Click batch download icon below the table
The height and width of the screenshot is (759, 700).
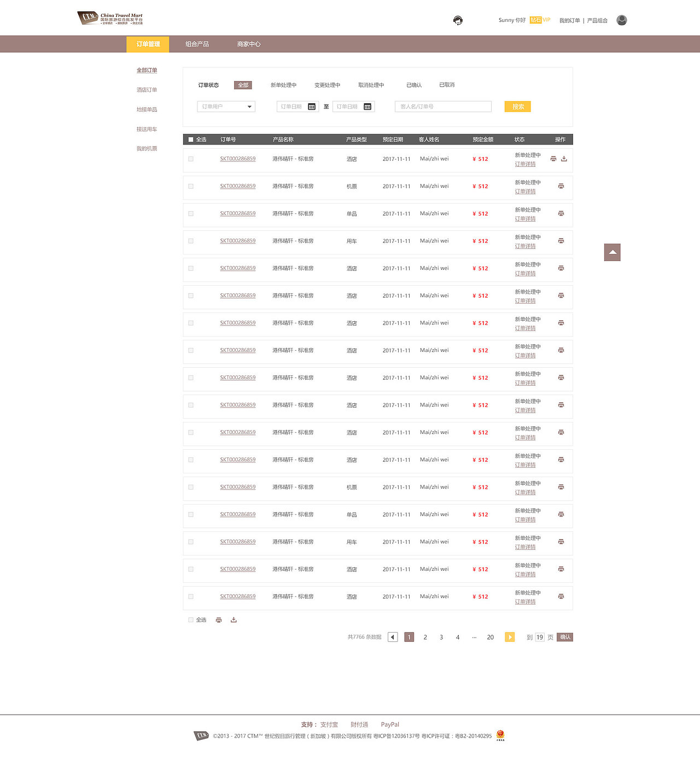tap(234, 620)
